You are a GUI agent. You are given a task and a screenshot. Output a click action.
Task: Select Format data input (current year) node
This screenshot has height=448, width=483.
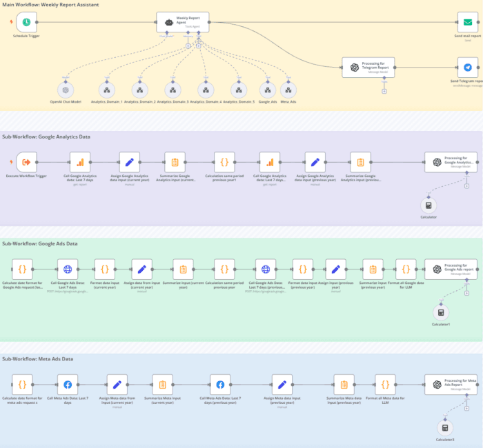pyautogui.click(x=105, y=269)
